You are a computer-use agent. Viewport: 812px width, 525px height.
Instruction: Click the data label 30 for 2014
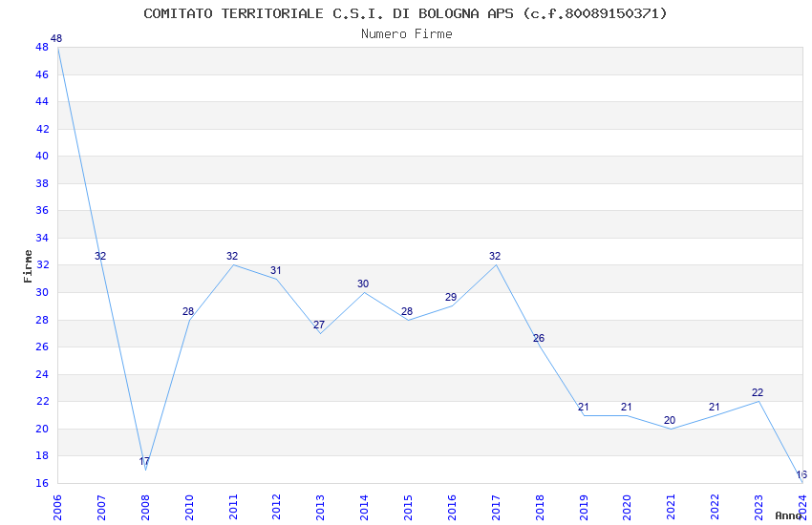[x=363, y=283]
